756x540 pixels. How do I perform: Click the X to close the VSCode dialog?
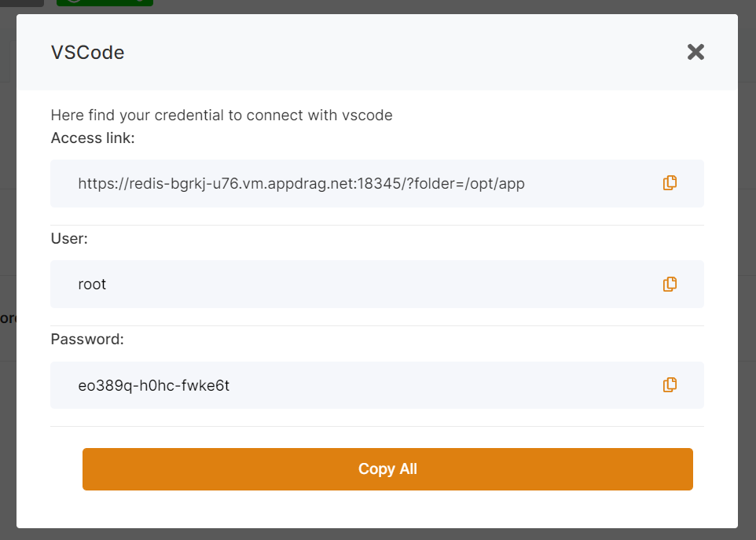coord(695,52)
